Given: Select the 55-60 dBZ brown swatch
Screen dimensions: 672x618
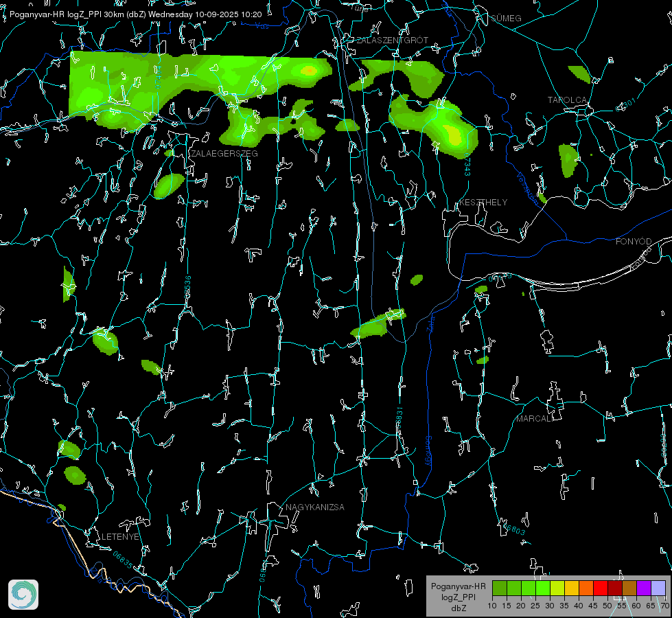Looking at the screenshot, I should (629, 588).
